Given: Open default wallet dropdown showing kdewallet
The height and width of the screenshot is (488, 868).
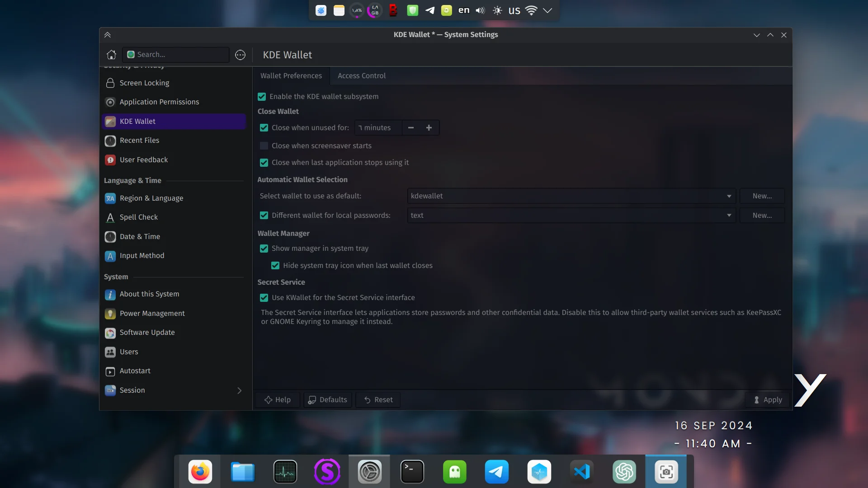Looking at the screenshot, I should [x=571, y=196].
